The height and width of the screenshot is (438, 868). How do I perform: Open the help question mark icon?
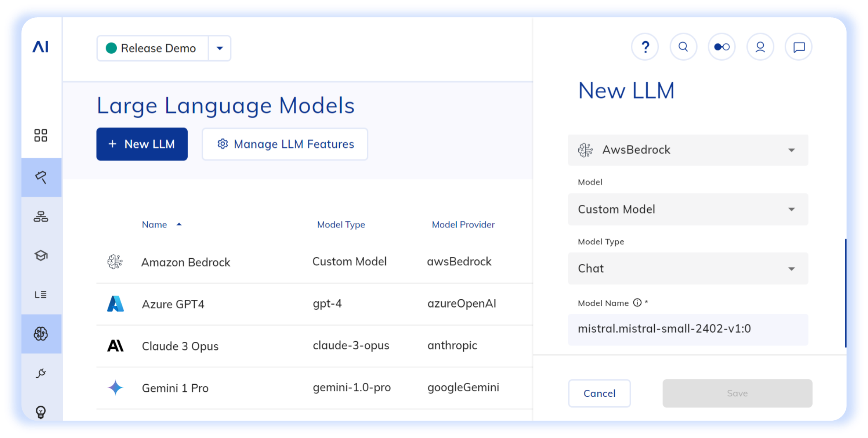point(645,47)
